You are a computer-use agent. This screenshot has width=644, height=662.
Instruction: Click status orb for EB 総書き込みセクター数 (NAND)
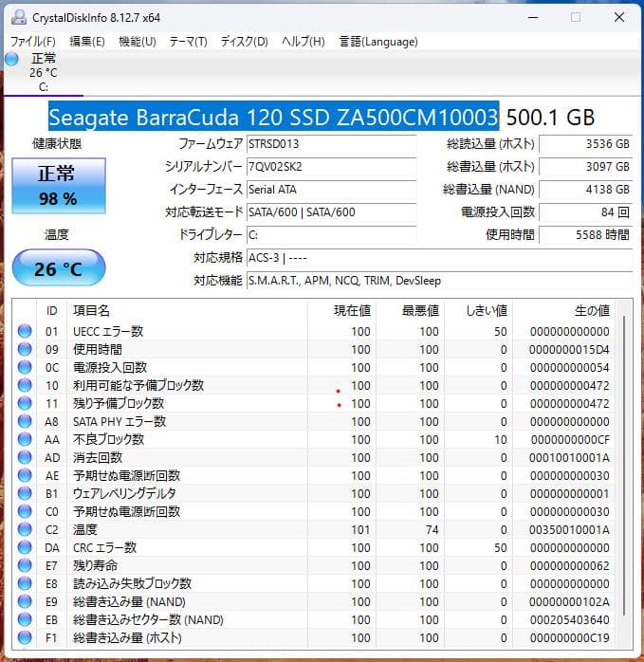pos(25,619)
